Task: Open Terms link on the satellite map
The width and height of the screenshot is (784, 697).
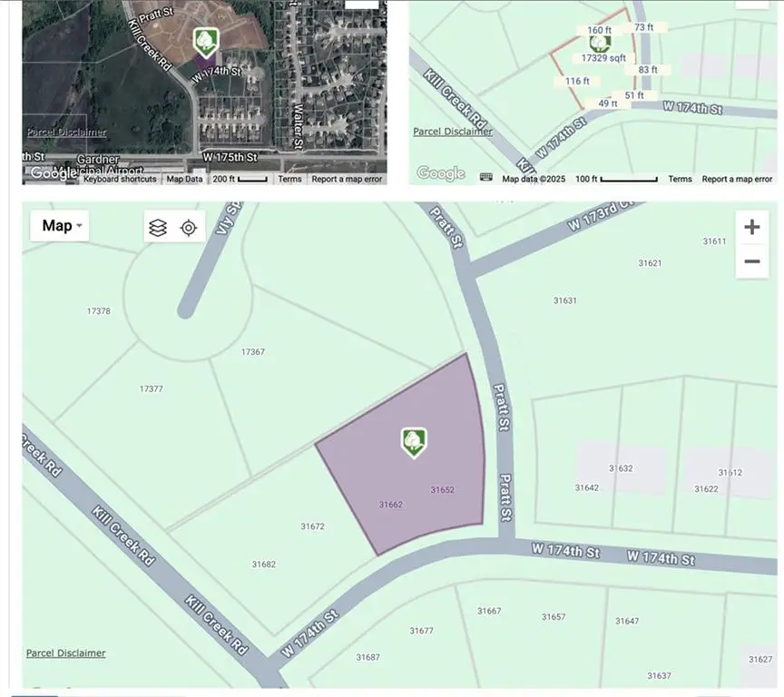Action: coord(289,179)
